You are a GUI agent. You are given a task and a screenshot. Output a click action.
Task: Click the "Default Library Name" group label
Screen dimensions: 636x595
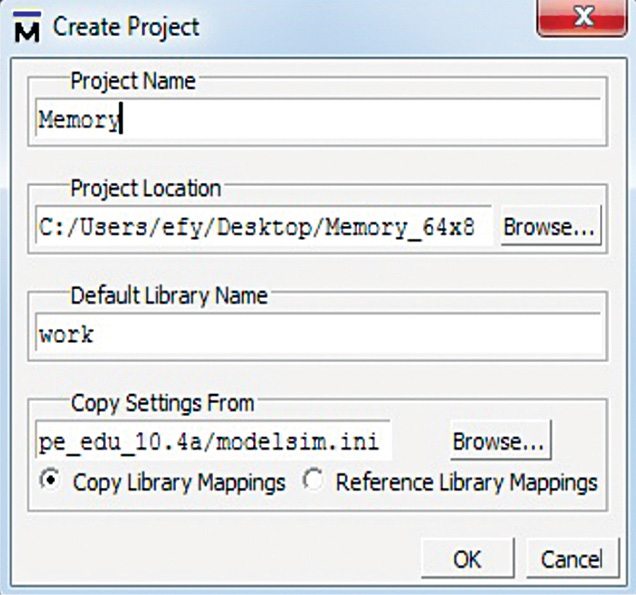tap(168, 296)
